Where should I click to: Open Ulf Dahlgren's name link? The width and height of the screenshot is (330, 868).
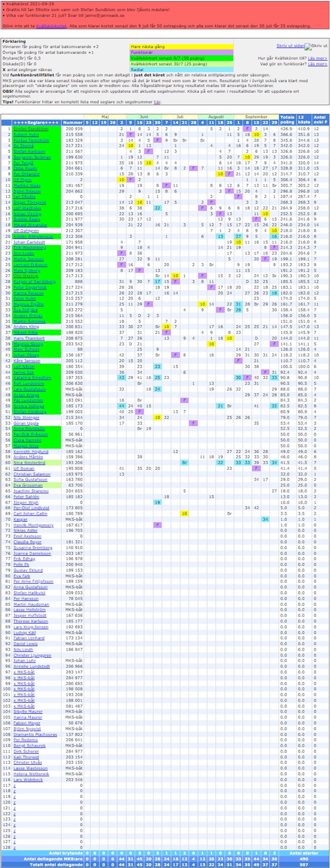(26, 231)
